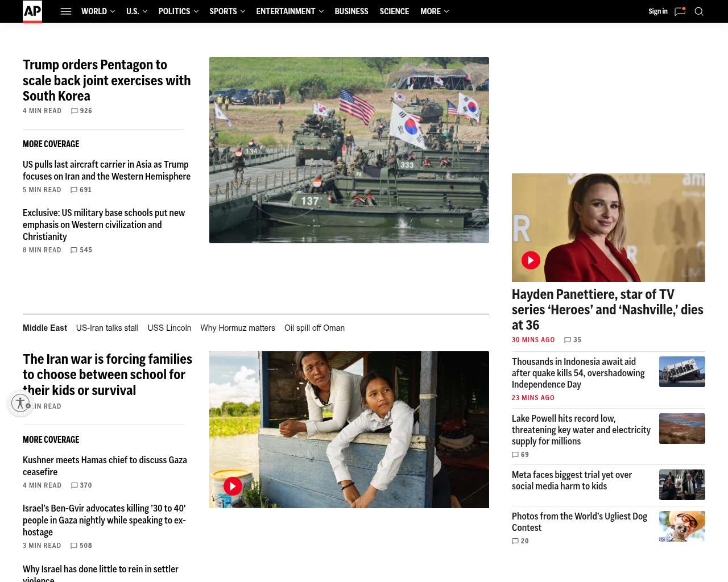728x582 pixels.
Task: Go to the Business section
Action: (351, 11)
